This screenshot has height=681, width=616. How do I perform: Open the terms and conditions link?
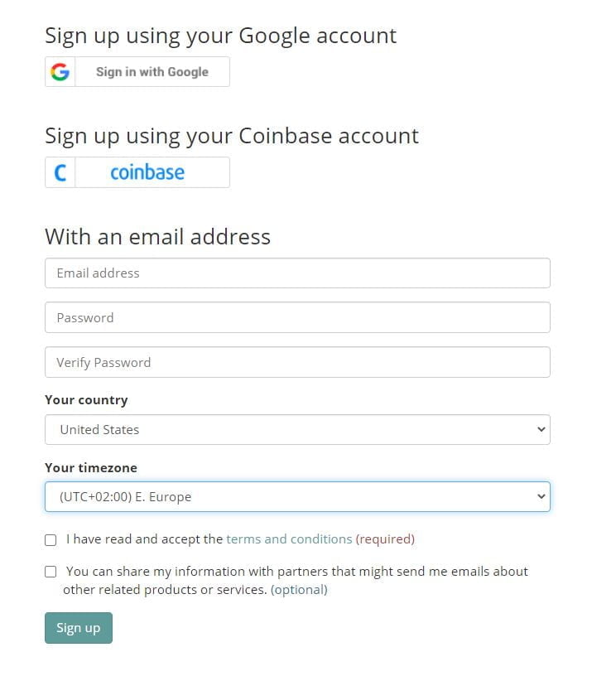(289, 539)
